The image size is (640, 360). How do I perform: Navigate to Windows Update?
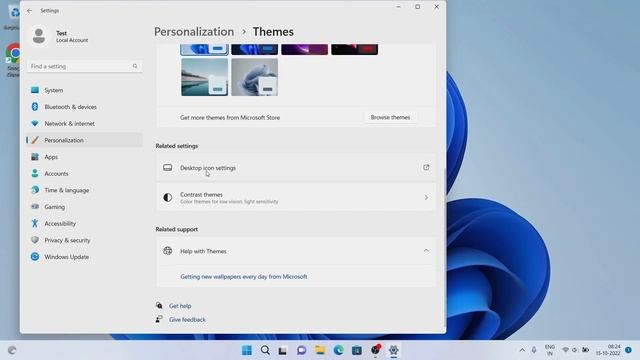84,257
